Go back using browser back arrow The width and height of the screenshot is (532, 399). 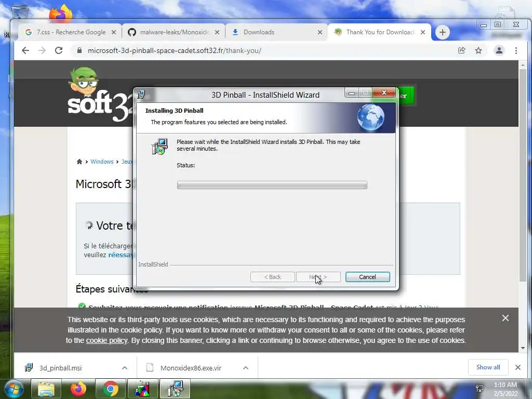point(25,50)
